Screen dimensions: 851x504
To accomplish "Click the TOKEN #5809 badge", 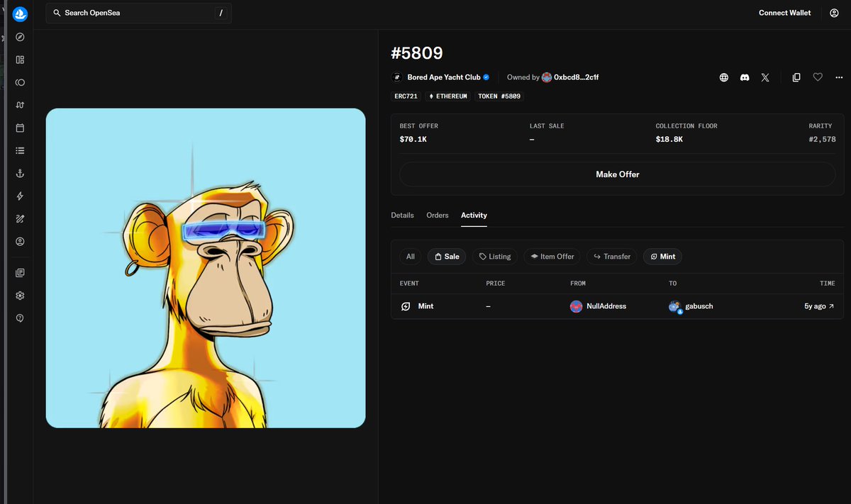I will coord(499,96).
